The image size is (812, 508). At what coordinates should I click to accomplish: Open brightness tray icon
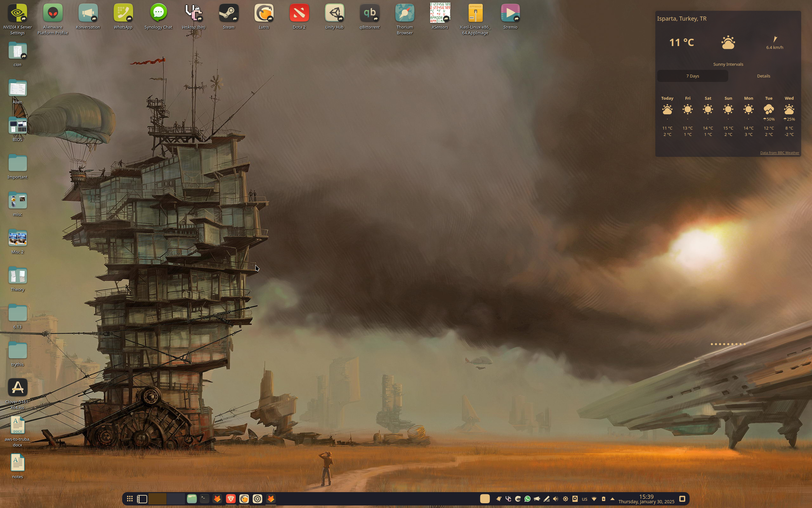click(565, 499)
